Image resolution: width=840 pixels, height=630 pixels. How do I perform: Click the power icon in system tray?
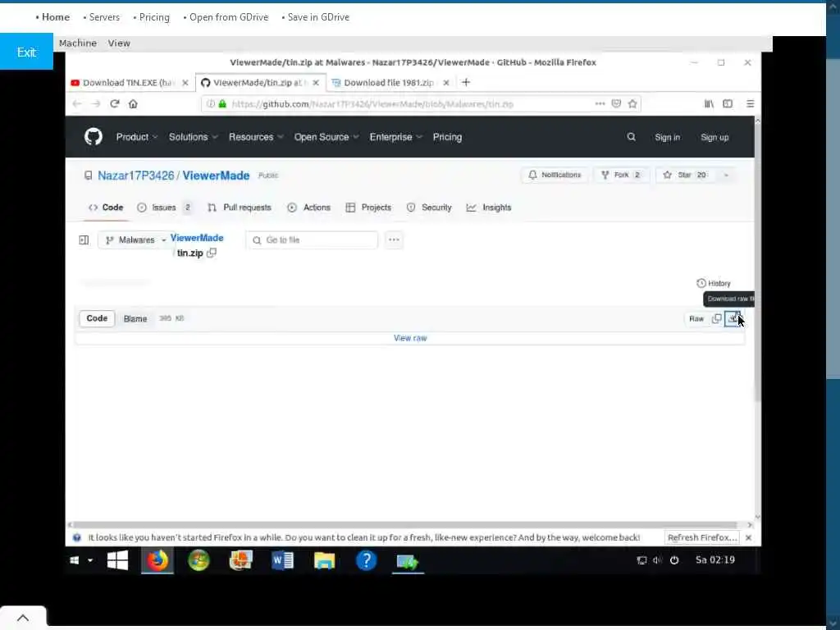click(674, 560)
